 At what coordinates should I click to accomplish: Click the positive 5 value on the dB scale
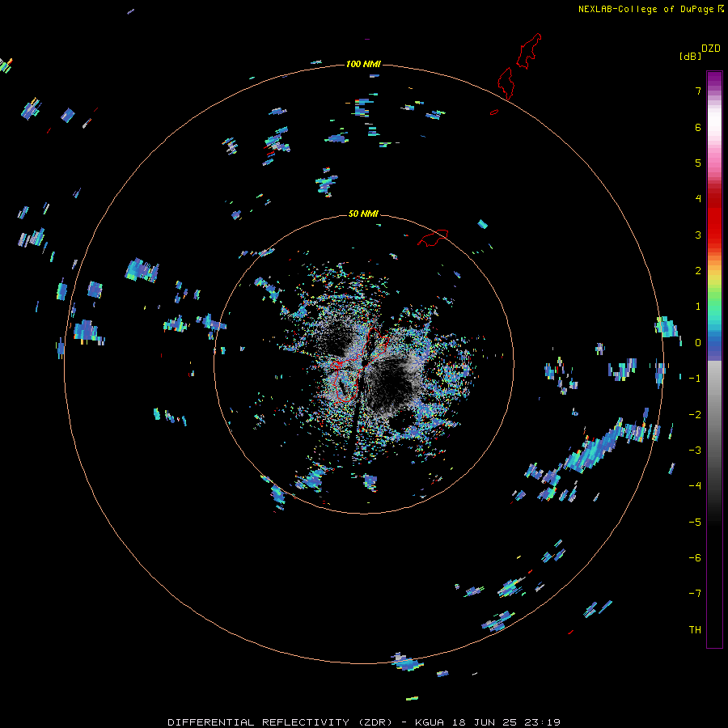tap(698, 163)
